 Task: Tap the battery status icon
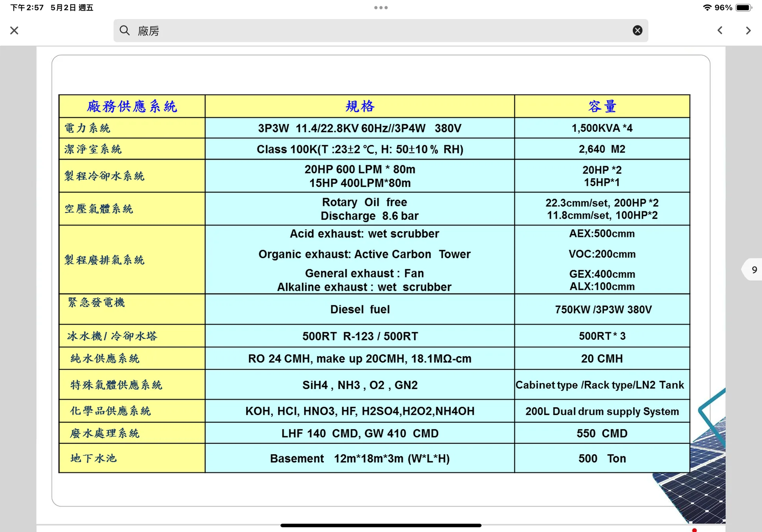pos(743,7)
